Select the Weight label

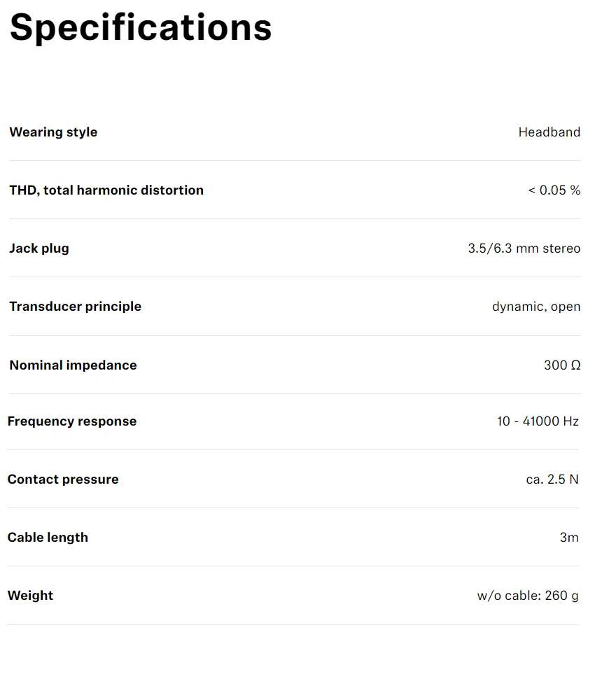30,596
